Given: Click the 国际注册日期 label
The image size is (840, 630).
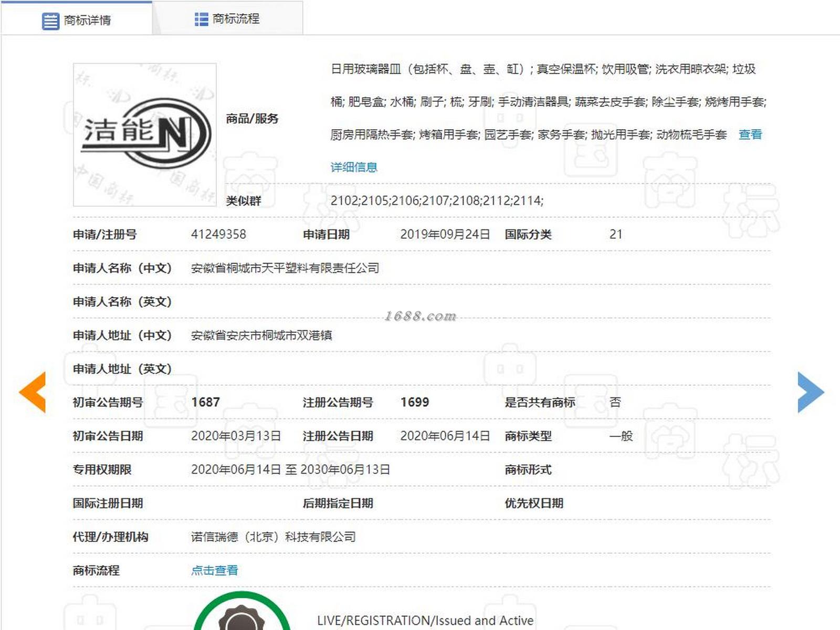Looking at the screenshot, I should pyautogui.click(x=108, y=503).
